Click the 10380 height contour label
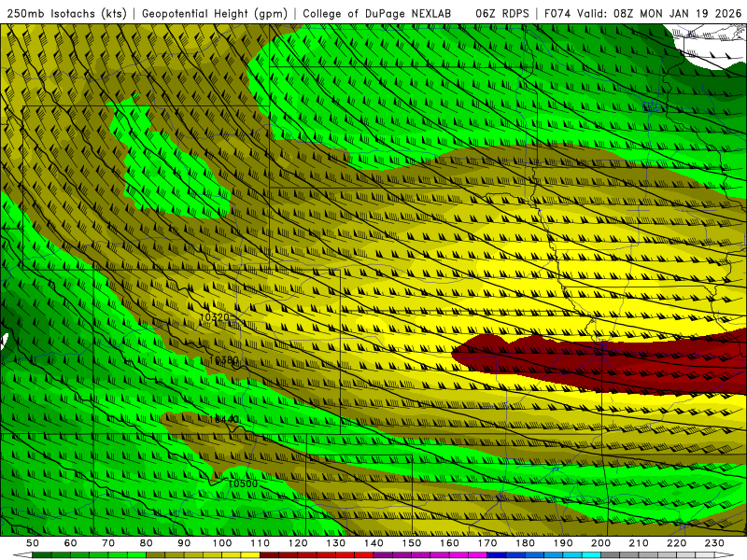The image size is (747, 560). 224,360
